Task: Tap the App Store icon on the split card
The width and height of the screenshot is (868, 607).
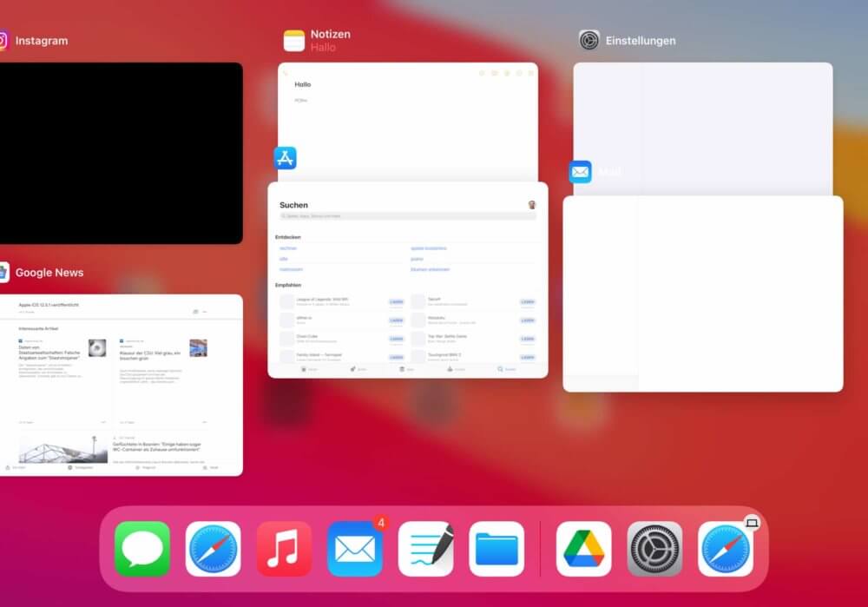Action: pyautogui.click(x=285, y=158)
